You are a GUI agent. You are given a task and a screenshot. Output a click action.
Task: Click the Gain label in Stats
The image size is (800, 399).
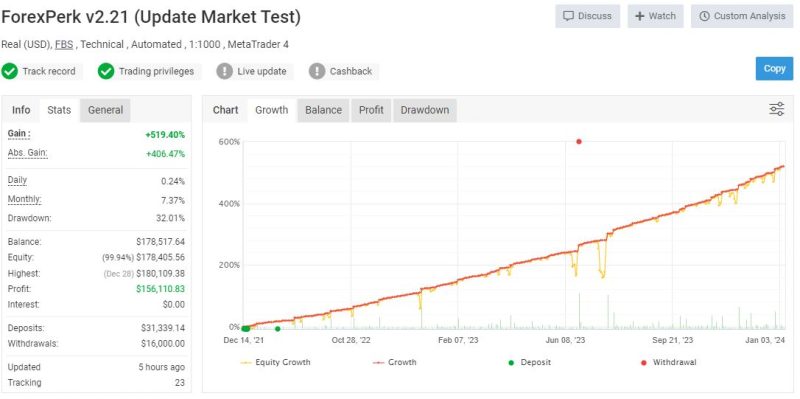click(x=19, y=134)
